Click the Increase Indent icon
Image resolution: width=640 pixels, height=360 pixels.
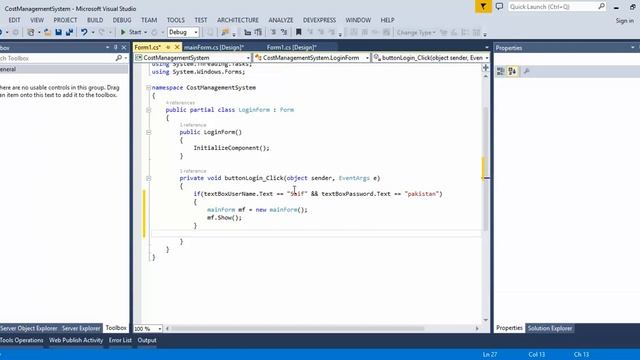coord(258,32)
